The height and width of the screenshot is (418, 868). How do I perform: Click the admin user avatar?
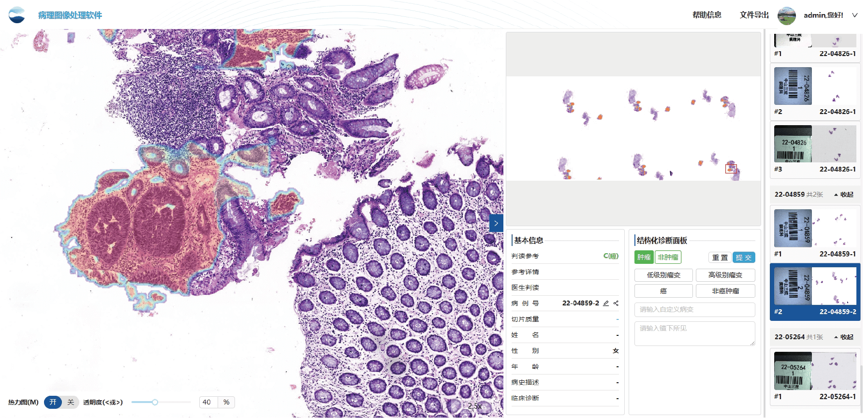coord(787,15)
